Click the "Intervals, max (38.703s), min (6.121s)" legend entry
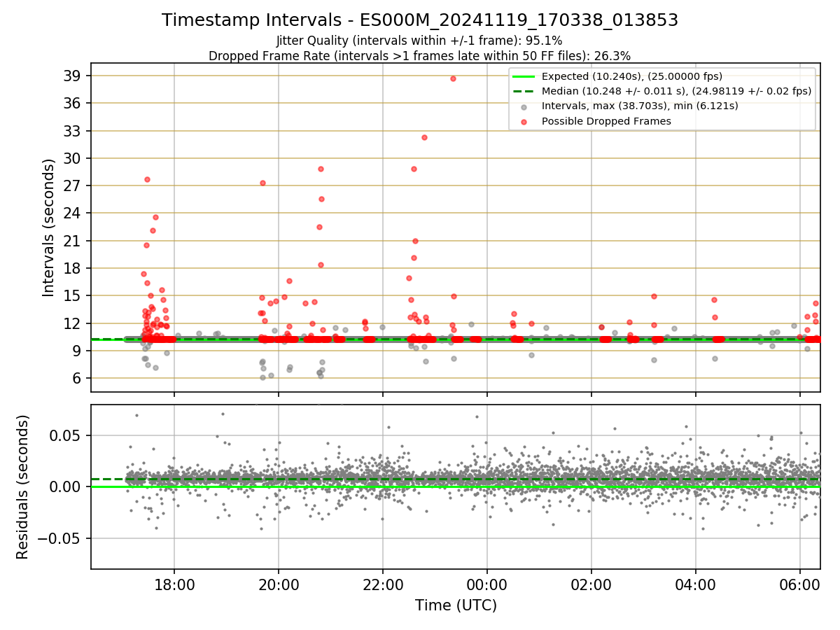Screen dimensions: 840x630 640,106
